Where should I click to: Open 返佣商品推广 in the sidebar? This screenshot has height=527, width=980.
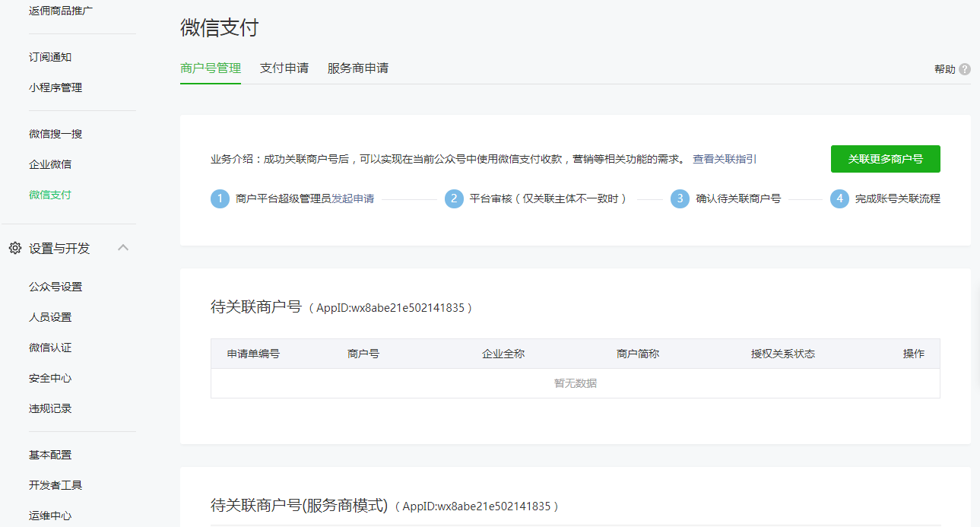point(61,11)
